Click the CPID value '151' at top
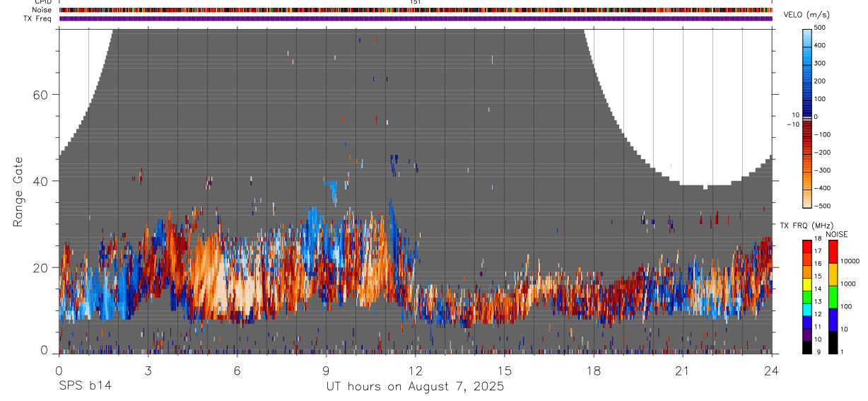868x401 pixels. click(x=416, y=2)
